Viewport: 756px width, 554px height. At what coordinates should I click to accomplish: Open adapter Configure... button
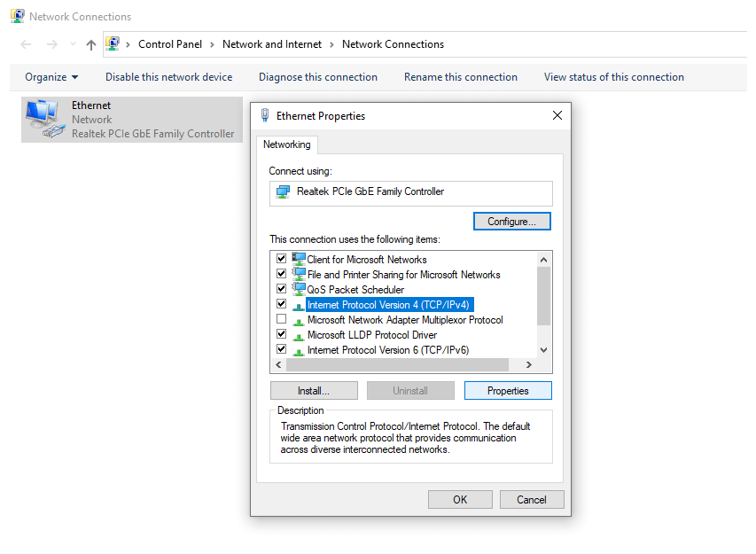pos(511,222)
